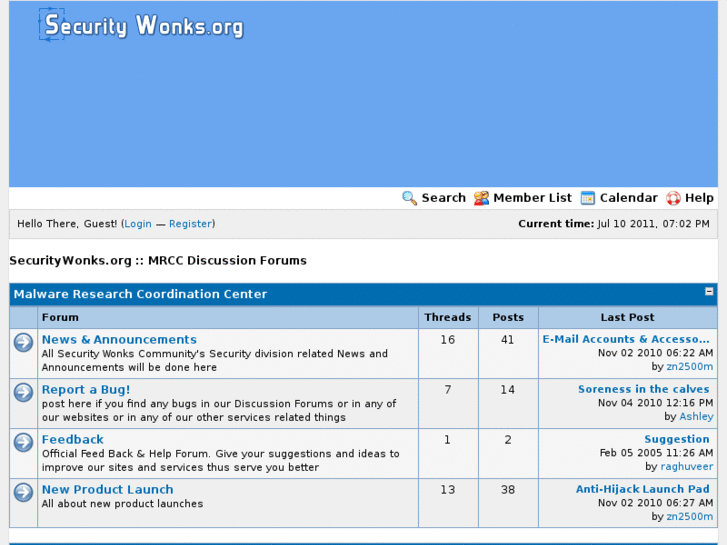Open the News & Announcements forum
Image resolution: width=727 pixels, height=545 pixels.
pos(119,340)
